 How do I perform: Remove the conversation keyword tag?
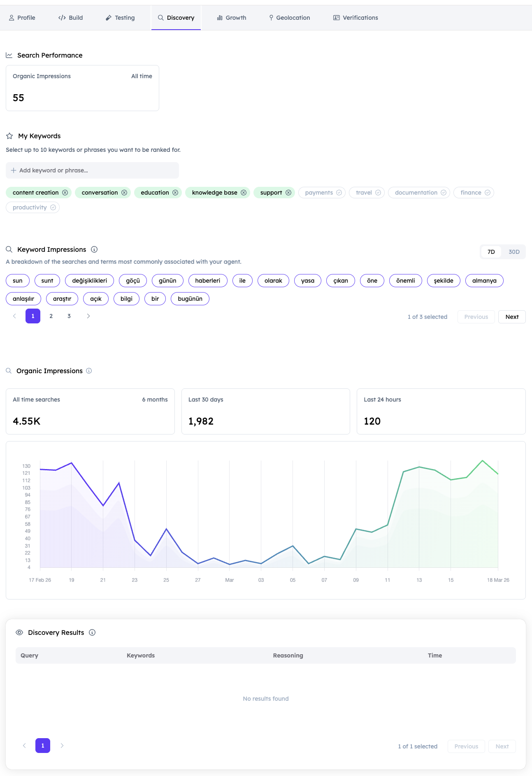tap(124, 193)
